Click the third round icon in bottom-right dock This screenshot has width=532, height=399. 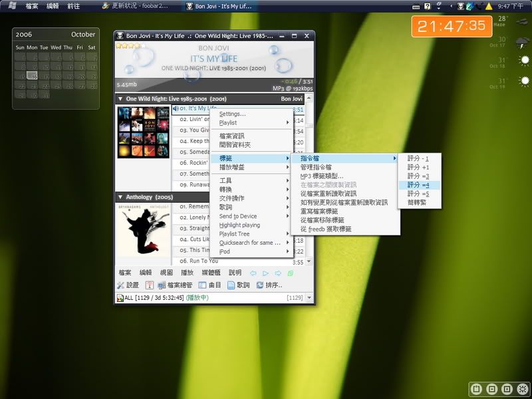(x=507, y=389)
